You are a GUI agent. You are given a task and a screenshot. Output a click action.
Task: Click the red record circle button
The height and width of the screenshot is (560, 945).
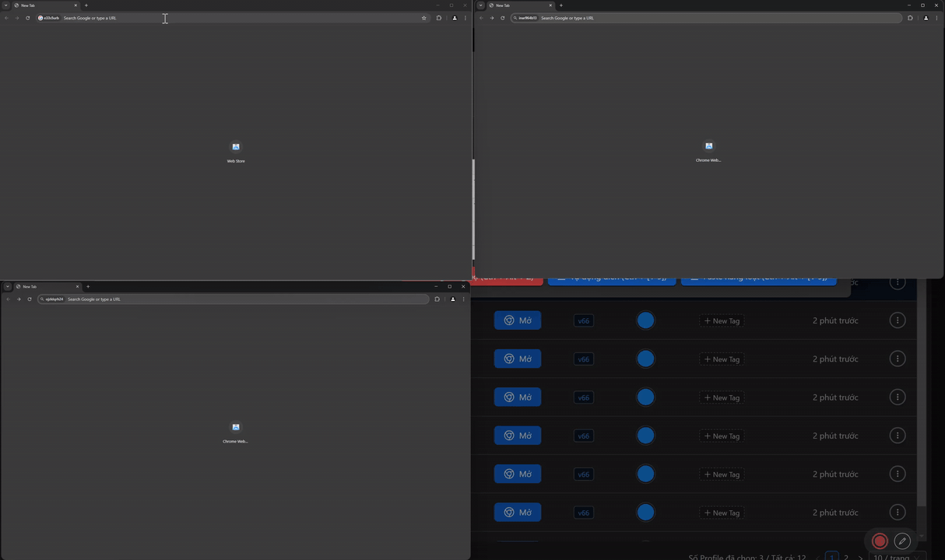tap(880, 541)
